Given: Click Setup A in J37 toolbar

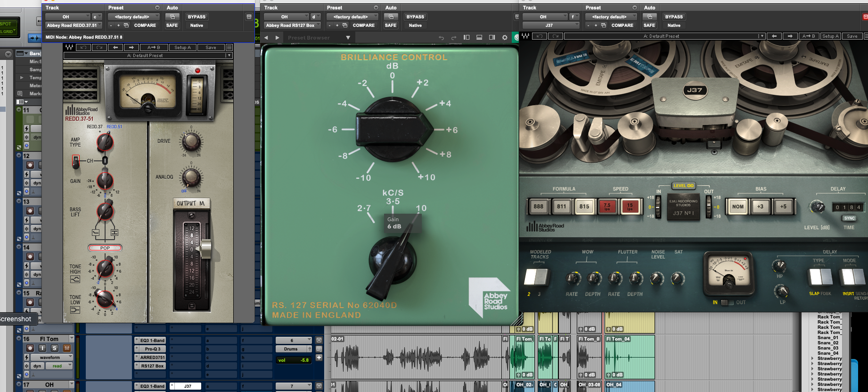Looking at the screenshot, I should pyautogui.click(x=830, y=36).
